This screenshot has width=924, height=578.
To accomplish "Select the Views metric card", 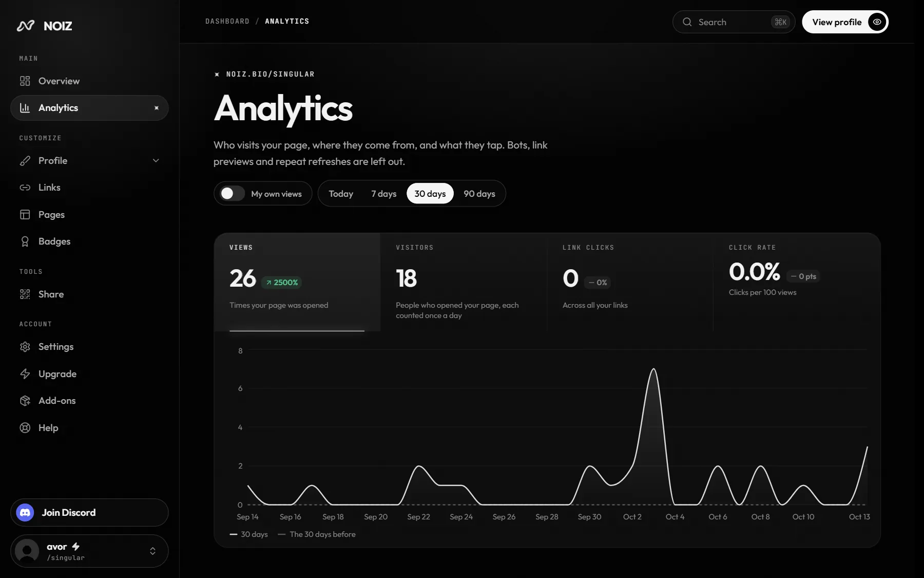I will click(297, 282).
